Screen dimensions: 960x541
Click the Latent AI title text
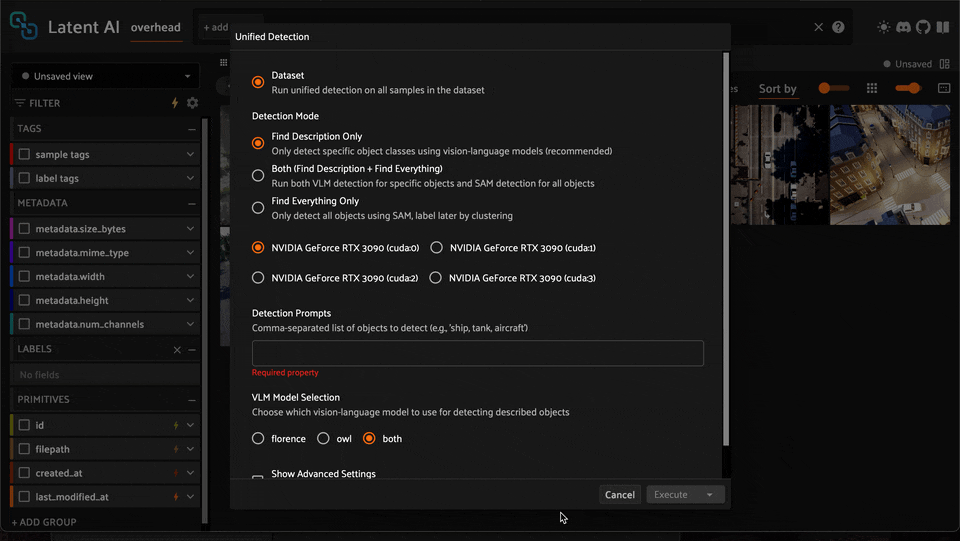[84, 27]
